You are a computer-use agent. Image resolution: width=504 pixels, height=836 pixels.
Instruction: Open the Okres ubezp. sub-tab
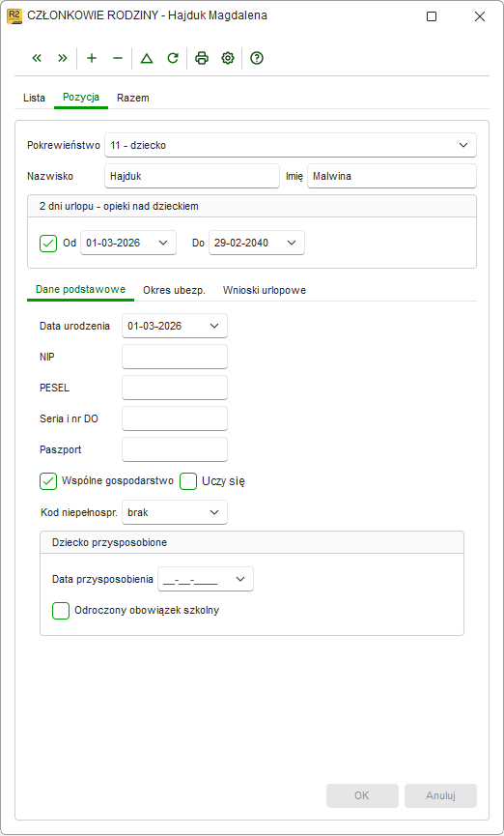pyautogui.click(x=174, y=291)
